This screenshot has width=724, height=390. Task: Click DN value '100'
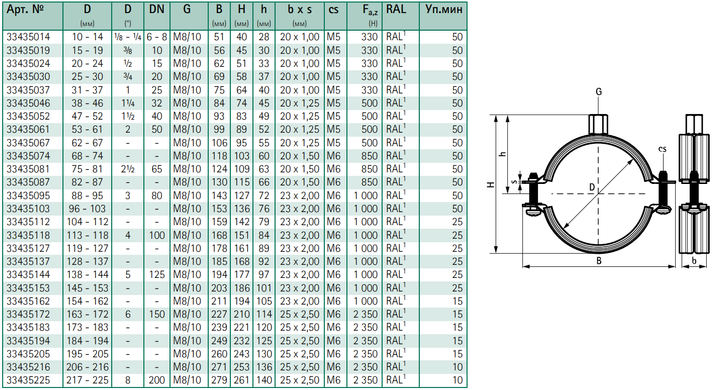pos(157,235)
